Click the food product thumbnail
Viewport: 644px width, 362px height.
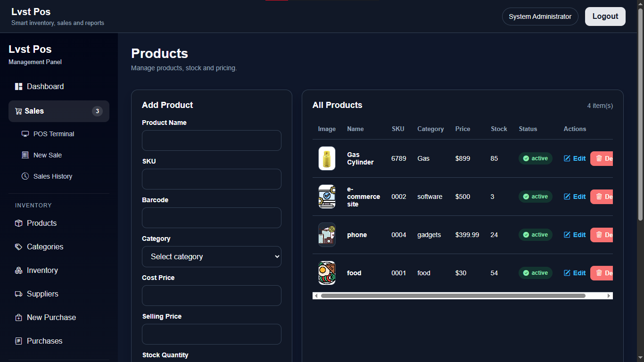point(327,273)
